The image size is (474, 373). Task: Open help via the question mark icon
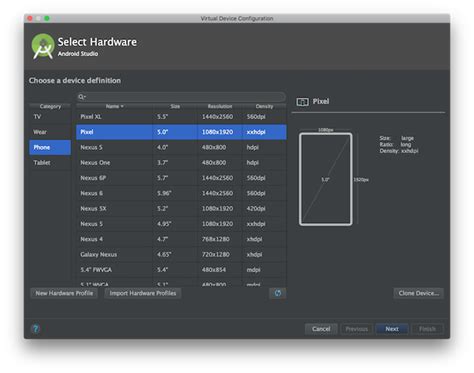pos(36,329)
